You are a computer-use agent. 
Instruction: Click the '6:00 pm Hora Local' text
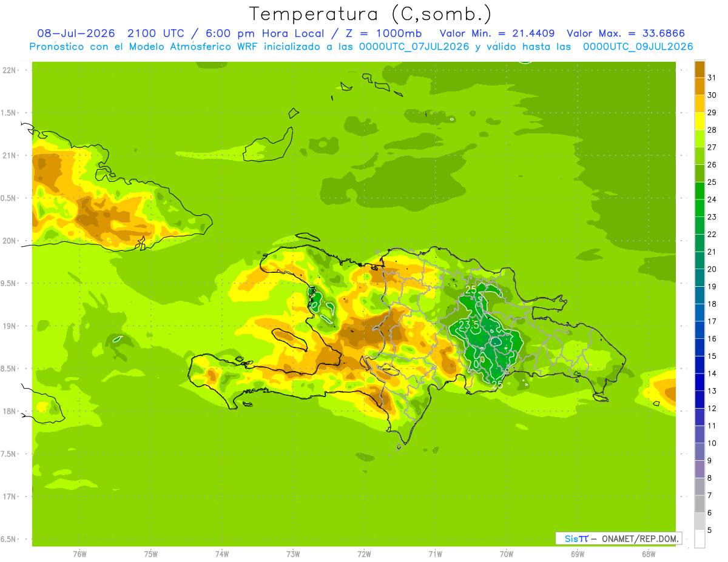pyautogui.click(x=265, y=33)
